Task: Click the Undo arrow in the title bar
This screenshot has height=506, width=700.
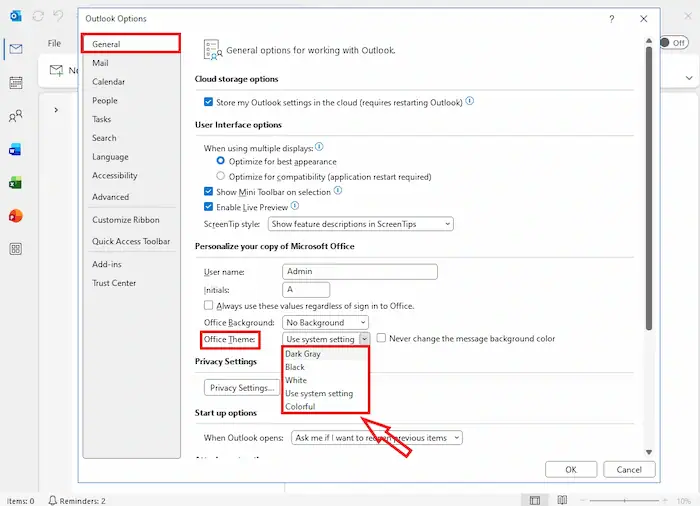Action: (x=58, y=16)
